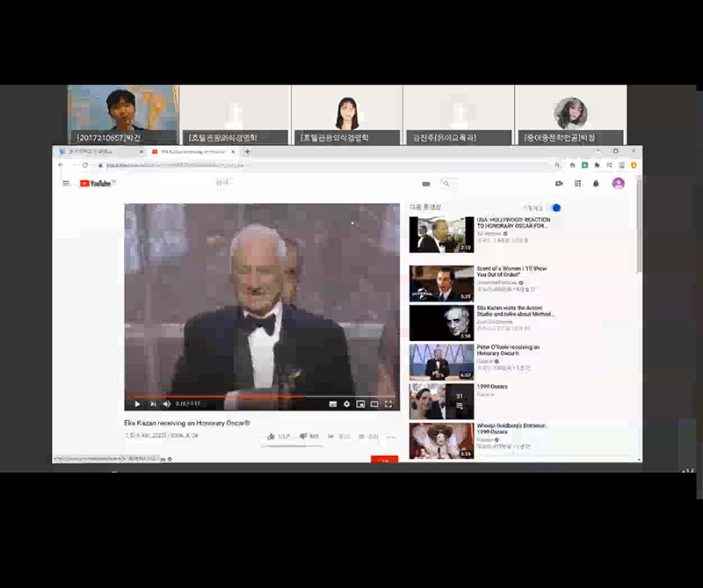The width and height of the screenshot is (703, 588).
Task: Click the Peter O'Toole thumbnail
Action: tap(441, 362)
